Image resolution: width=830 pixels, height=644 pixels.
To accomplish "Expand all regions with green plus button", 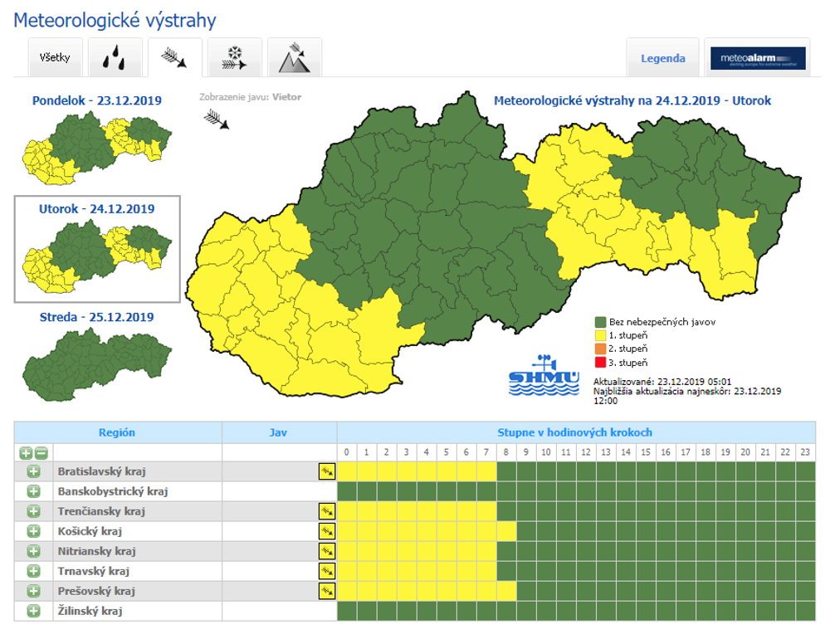I will pos(26,453).
